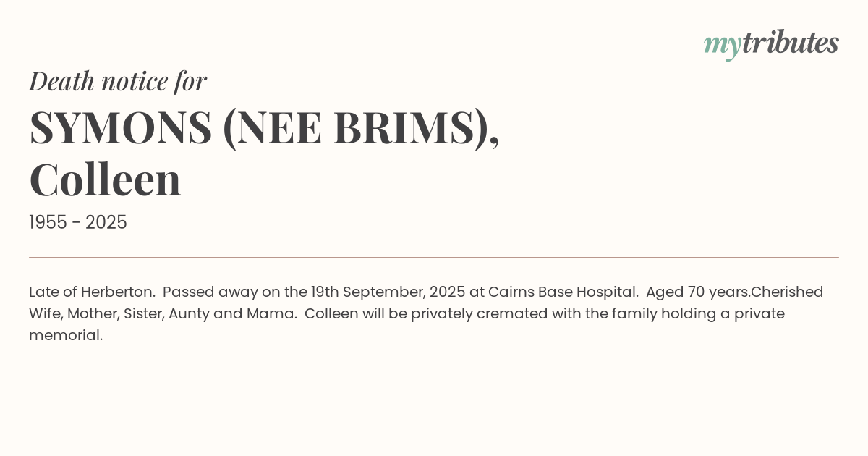Click the final word "memorial." in the notice

point(66,335)
